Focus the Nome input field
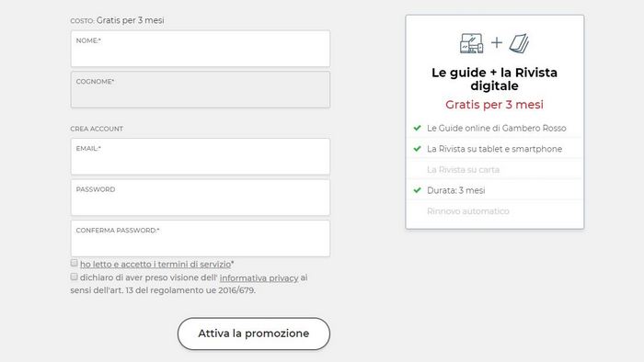This screenshot has width=644, height=362. (201, 49)
